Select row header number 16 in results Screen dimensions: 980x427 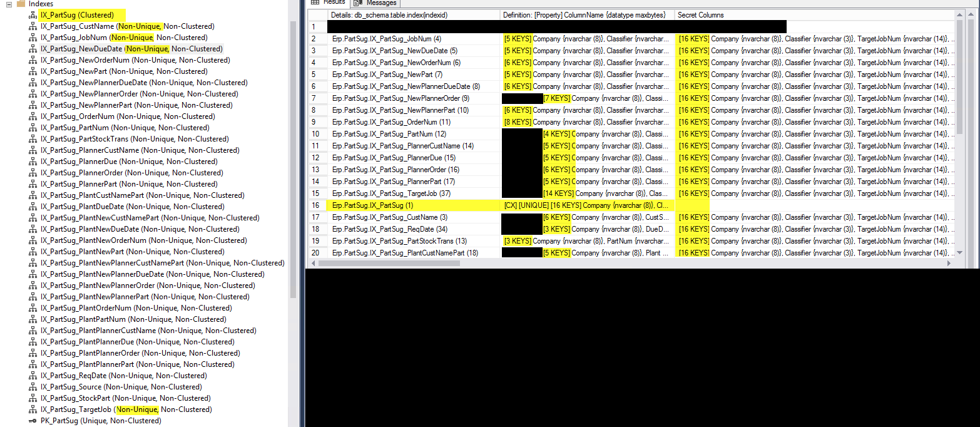[x=317, y=205]
